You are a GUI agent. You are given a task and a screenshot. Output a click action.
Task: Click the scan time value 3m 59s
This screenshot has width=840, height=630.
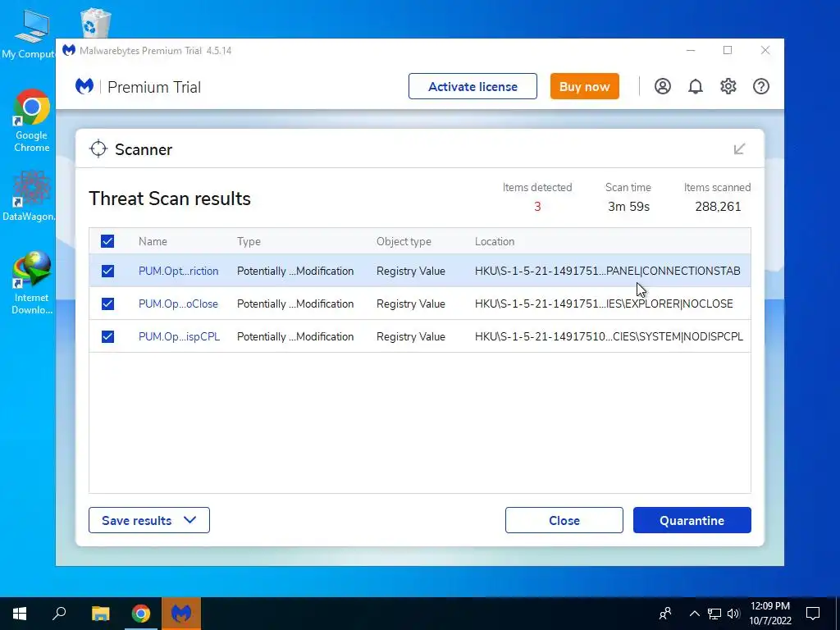pos(628,206)
